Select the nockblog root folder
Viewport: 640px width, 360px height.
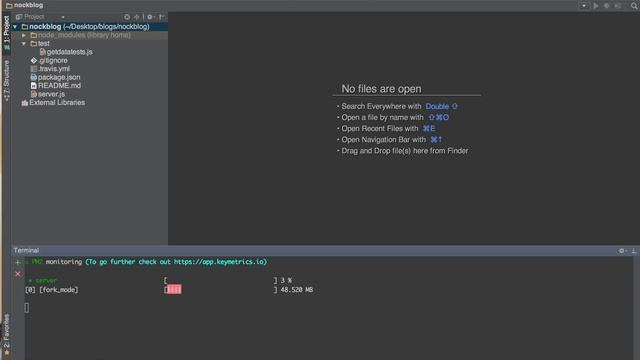click(89, 27)
